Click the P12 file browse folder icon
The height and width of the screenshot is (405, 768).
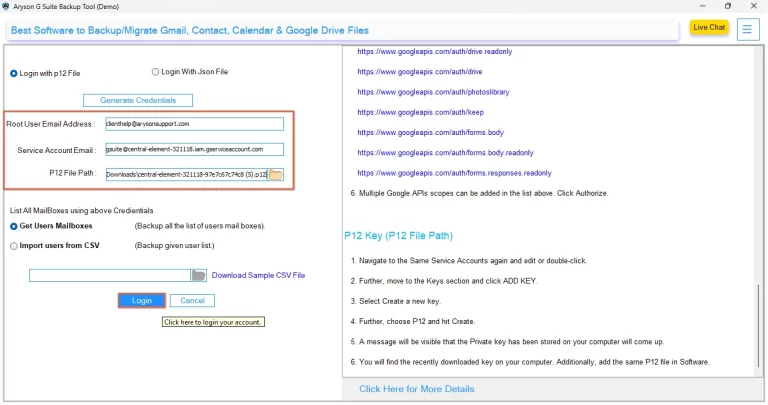pos(276,174)
